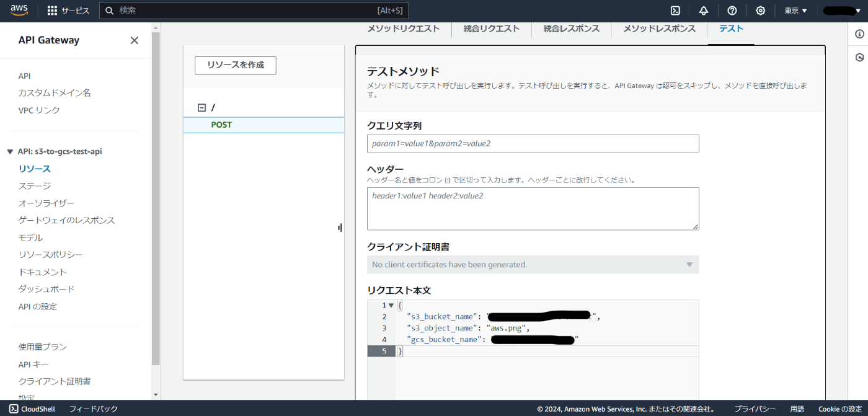Screen dimensions: 868x416
Task: Open the client certificate dropdown
Action: pyautogui.click(x=533, y=265)
